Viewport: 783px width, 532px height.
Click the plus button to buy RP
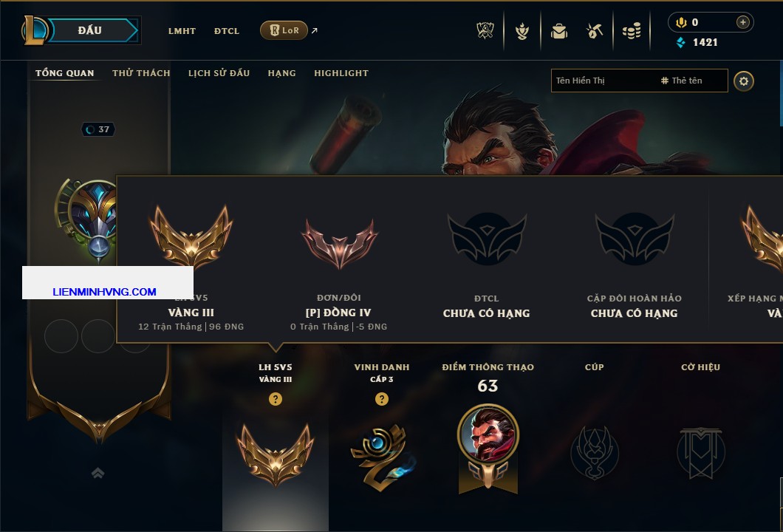point(743,22)
